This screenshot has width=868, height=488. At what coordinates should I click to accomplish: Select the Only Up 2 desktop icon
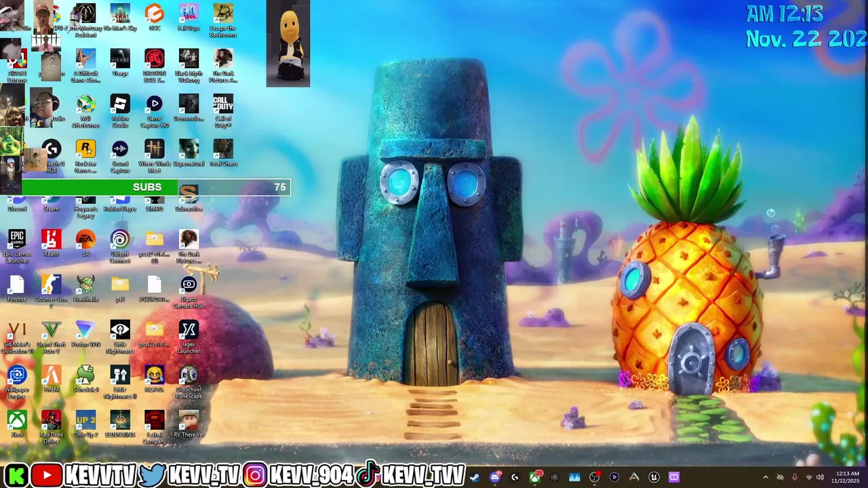click(x=85, y=424)
